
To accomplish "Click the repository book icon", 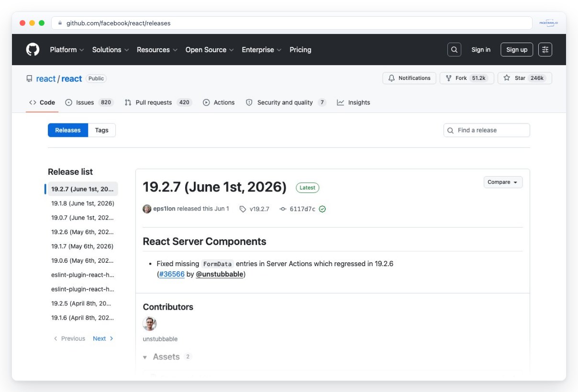I will coord(30,78).
